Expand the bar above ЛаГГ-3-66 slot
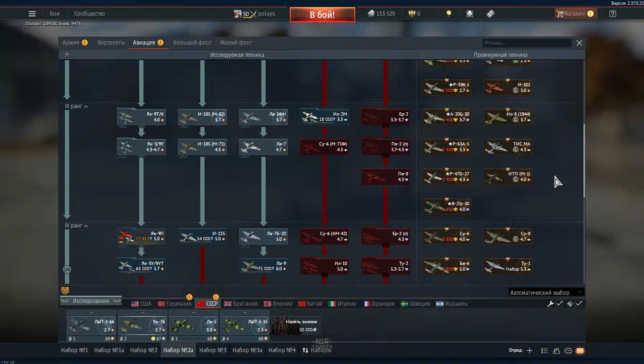This screenshot has width=644, height=364. coord(91,313)
